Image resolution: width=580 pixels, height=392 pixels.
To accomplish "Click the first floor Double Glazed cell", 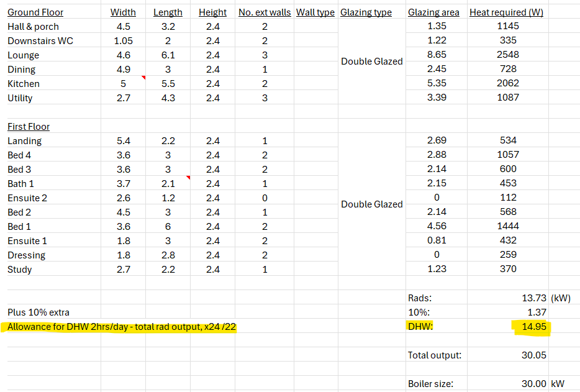I will click(x=371, y=204).
